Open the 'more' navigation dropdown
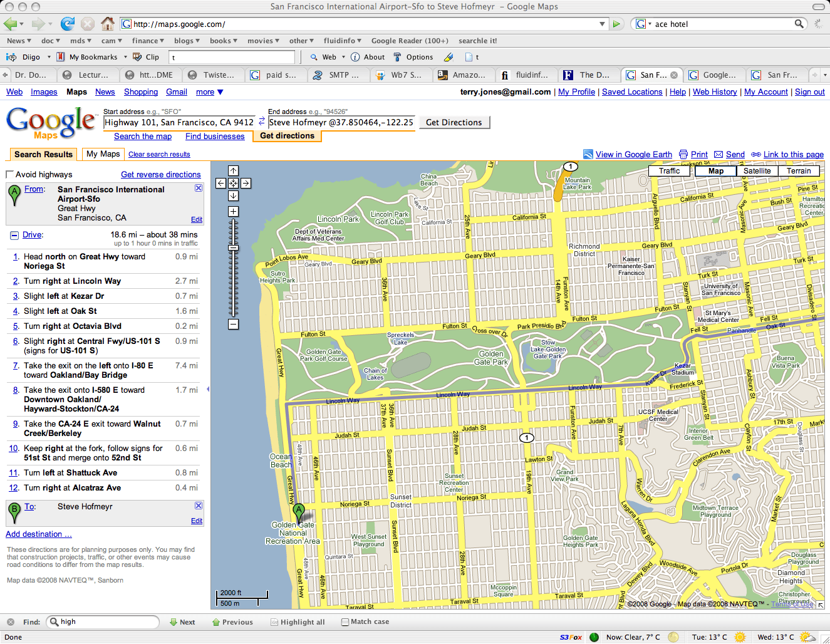 coord(209,91)
